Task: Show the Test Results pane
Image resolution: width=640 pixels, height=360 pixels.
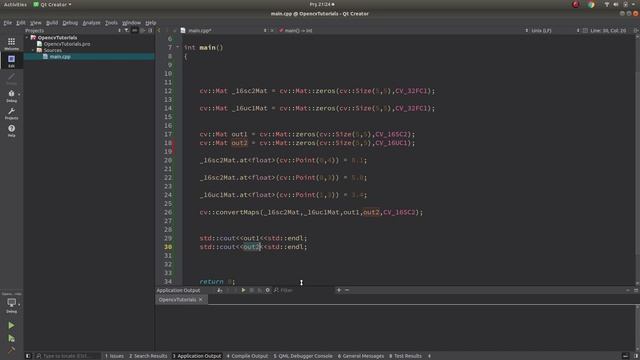Action: click(x=405, y=356)
